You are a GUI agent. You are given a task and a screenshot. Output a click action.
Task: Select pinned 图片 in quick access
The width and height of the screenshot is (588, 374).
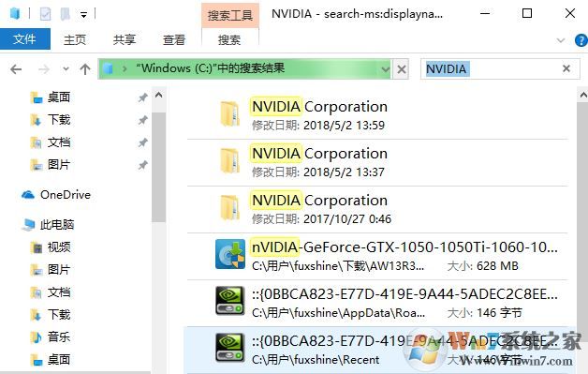tap(59, 164)
